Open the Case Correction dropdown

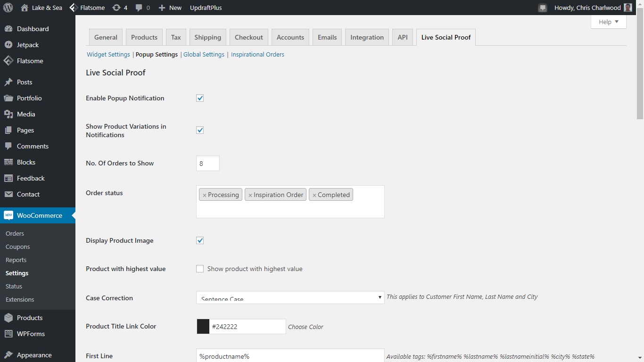coord(290,297)
